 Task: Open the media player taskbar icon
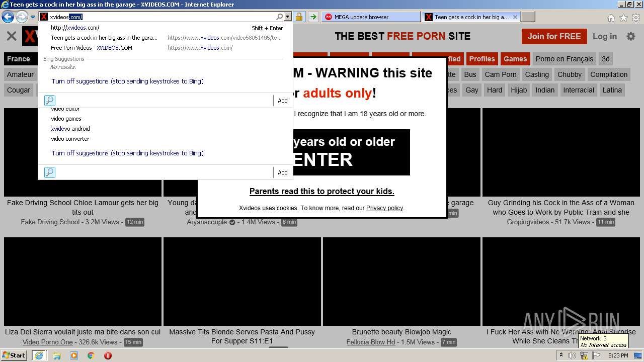pos(74,355)
